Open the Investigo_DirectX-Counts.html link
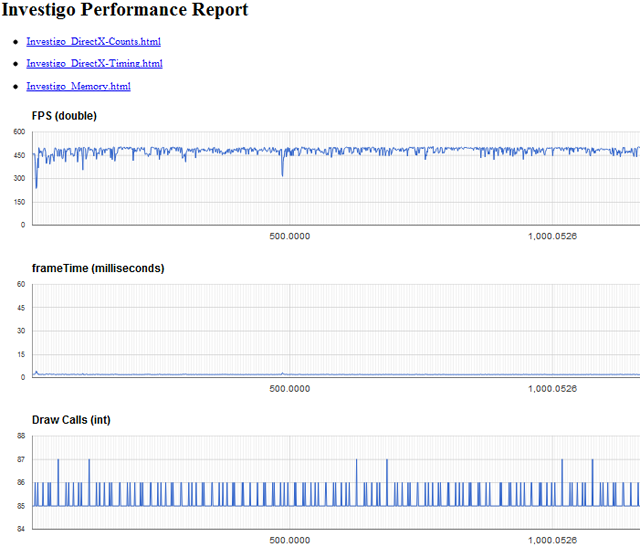This screenshot has width=640, height=547. tap(93, 42)
